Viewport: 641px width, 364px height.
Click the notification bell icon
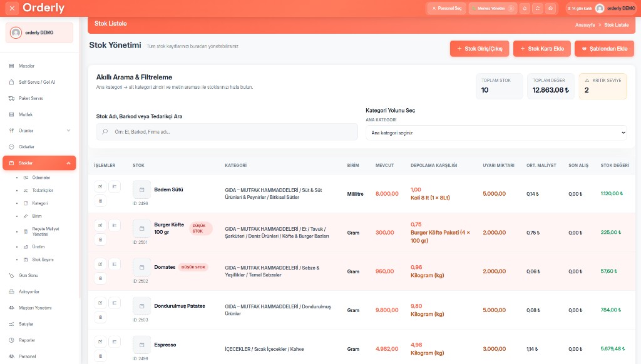(525, 8)
